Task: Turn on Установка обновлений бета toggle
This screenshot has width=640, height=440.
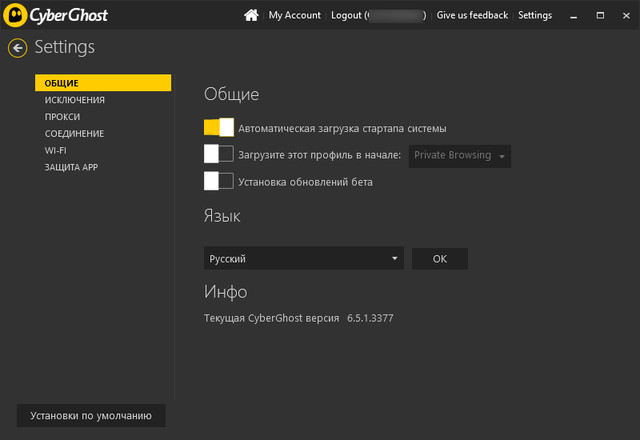Action: (218, 181)
